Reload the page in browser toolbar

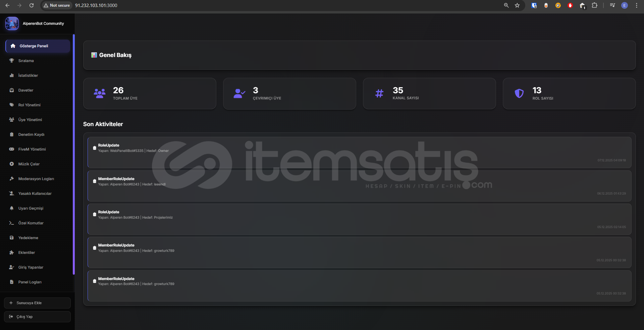[x=32, y=5]
